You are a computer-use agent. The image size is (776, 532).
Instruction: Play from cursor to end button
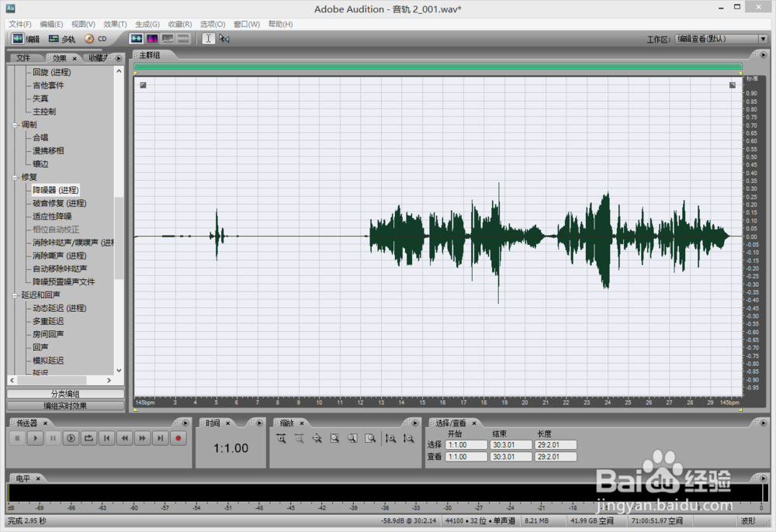pyautogui.click(x=71, y=438)
